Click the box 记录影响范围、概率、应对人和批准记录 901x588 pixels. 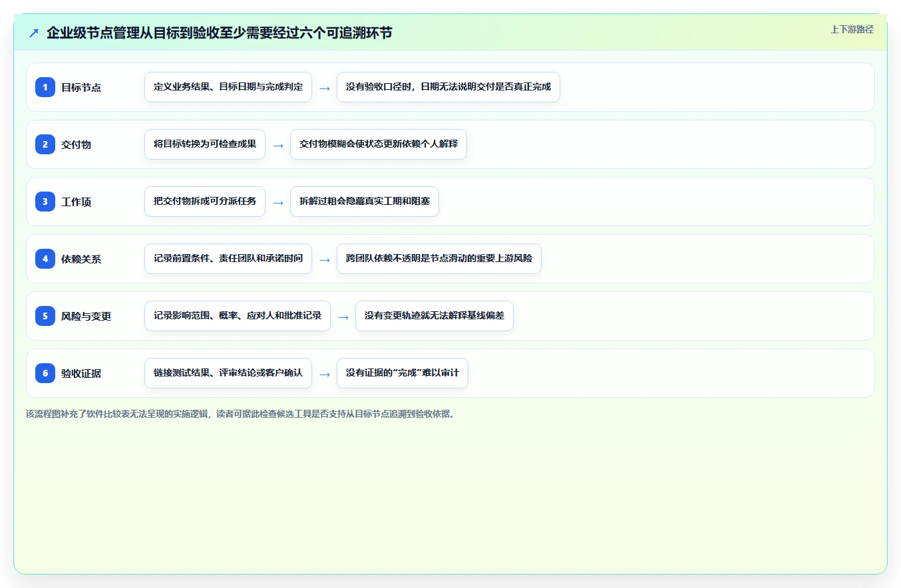pyautogui.click(x=238, y=316)
